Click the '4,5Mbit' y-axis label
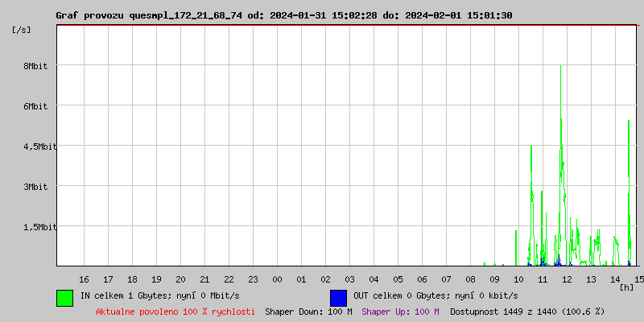The image size is (644, 322). 39,147
